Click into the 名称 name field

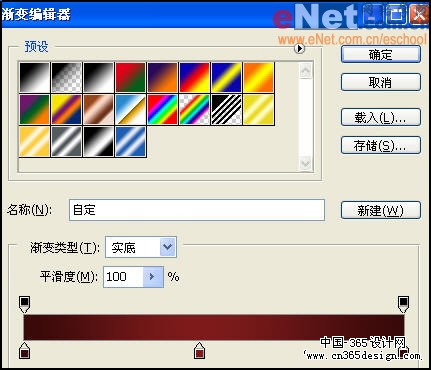pos(197,210)
